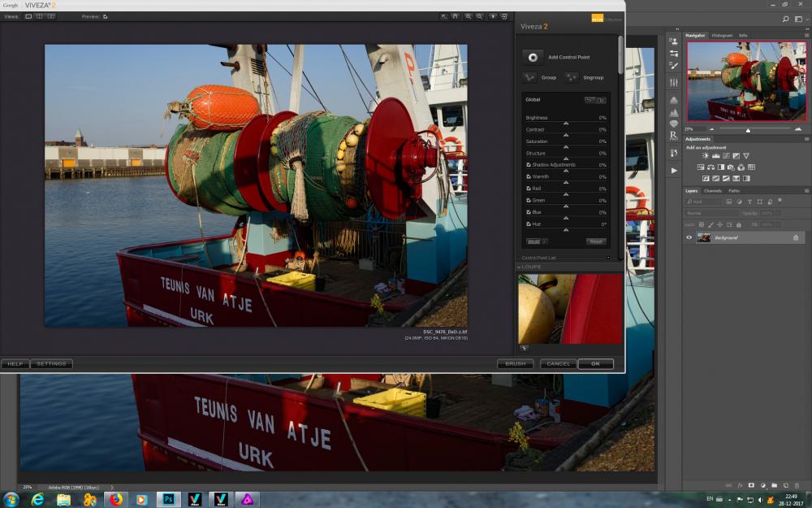Open the Layers panel options menu
812x508 pixels.
point(807,191)
